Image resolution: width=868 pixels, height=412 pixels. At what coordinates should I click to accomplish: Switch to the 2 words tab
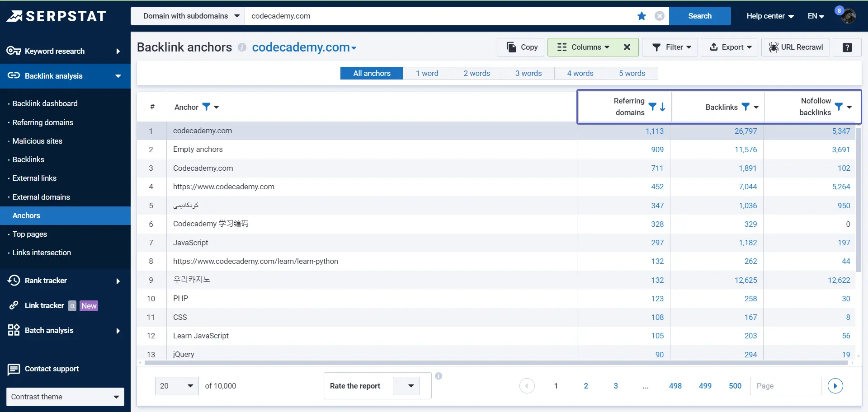coord(476,73)
